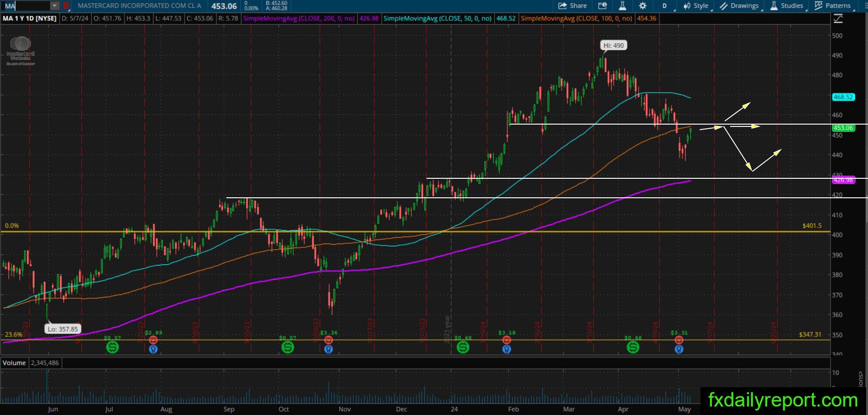This screenshot has width=868, height=415.
Task: Click the purple 426.98 value in the header
Action: tap(369, 19)
